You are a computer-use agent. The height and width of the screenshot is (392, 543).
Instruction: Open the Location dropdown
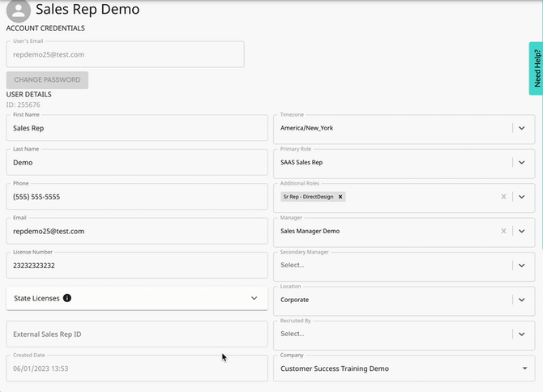click(x=522, y=300)
